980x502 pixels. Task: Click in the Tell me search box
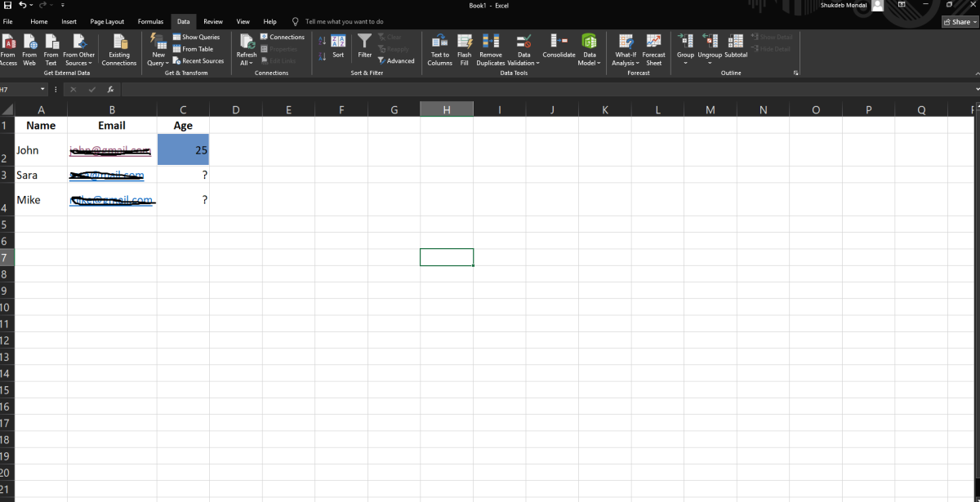(x=344, y=21)
